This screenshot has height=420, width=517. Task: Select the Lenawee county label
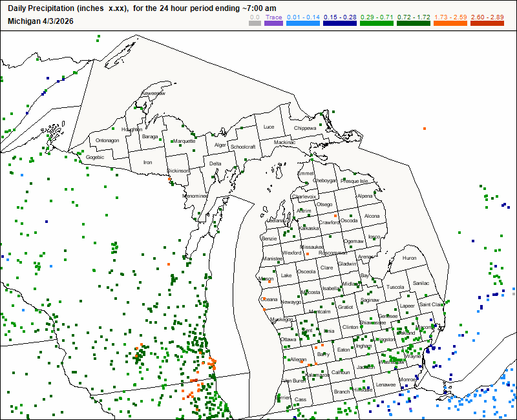386,384
